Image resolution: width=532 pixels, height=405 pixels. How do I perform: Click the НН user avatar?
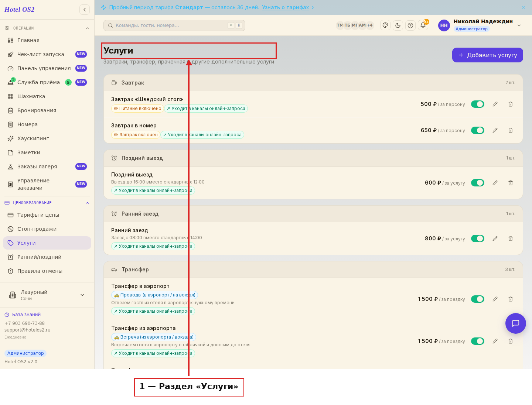coord(444,25)
